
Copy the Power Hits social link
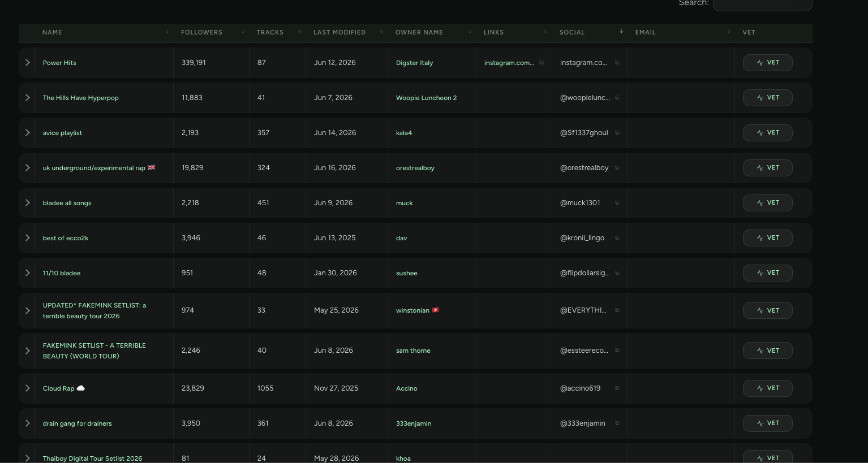tap(617, 63)
